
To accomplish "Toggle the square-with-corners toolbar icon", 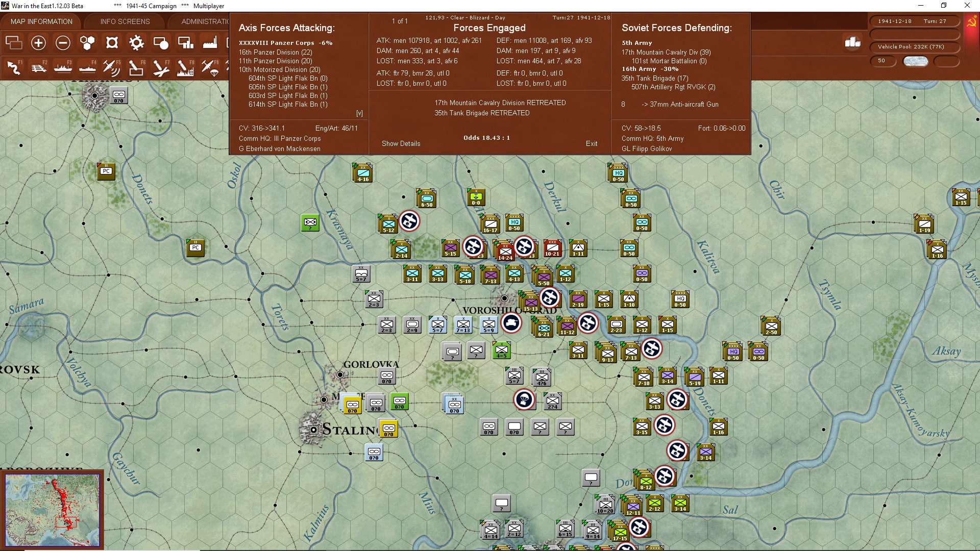I will point(112,43).
